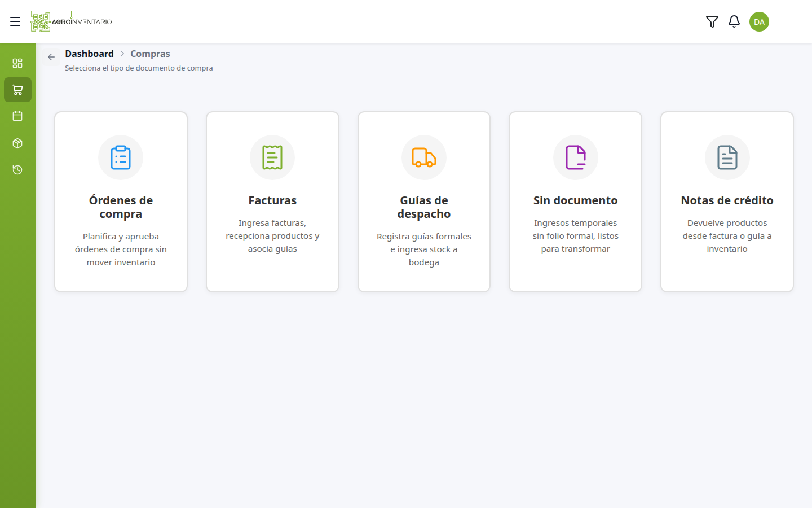Viewport: 812px width, 508px height.
Task: Click the breadcrumb chevron separator
Action: (x=122, y=54)
